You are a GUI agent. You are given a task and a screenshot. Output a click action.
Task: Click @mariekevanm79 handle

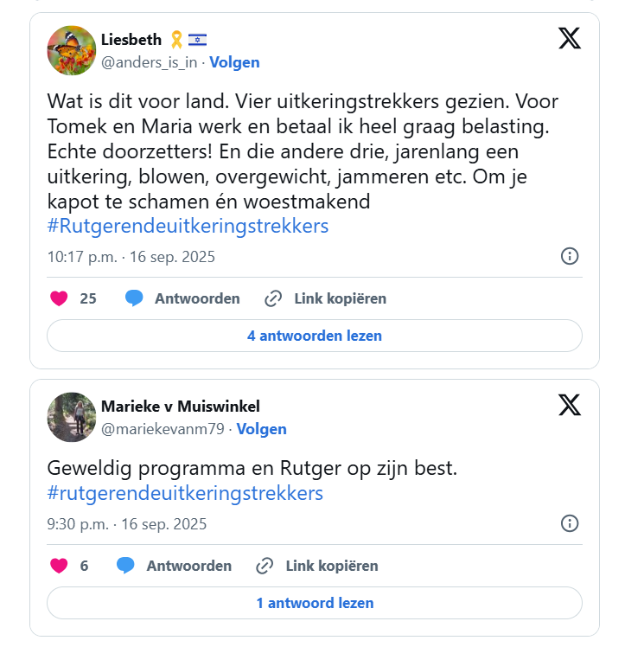click(163, 429)
